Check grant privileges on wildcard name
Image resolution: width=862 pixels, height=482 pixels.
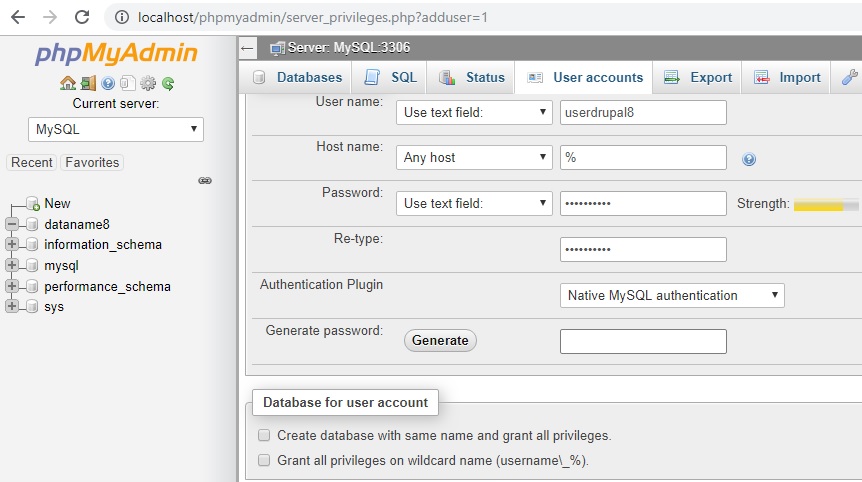click(x=264, y=460)
